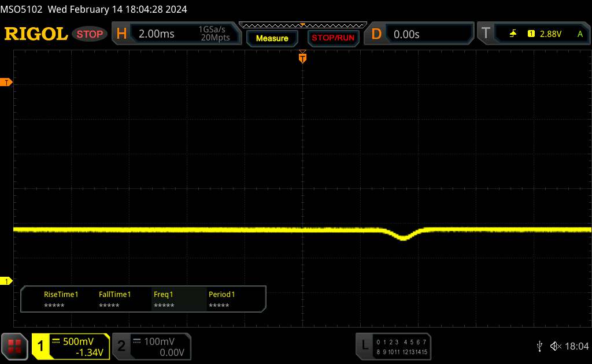Screen dimensions: 592x364
Task: Click the red STOP status badge
Action: [x=90, y=34]
